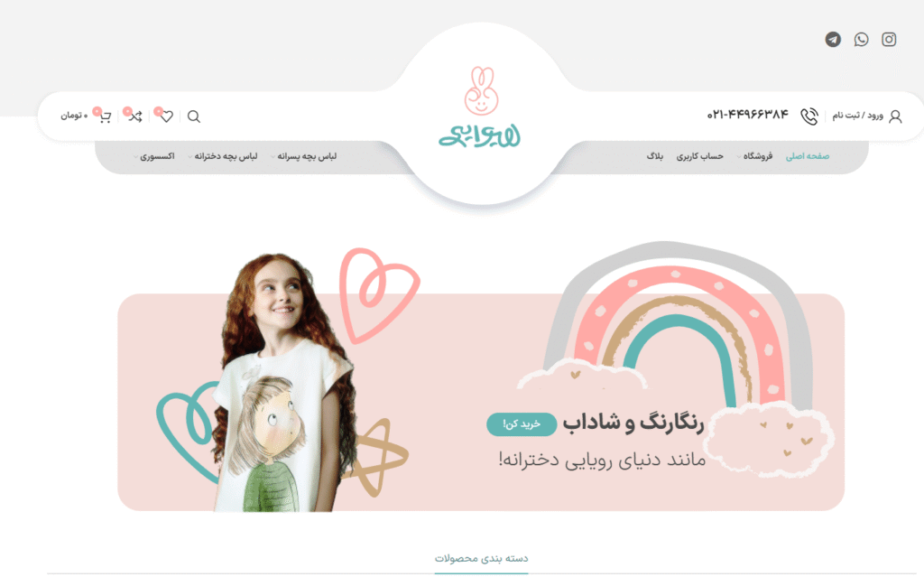The width and height of the screenshot is (924, 577).
Task: Call the 021-44966384 phone number link
Action: pyautogui.click(x=747, y=115)
